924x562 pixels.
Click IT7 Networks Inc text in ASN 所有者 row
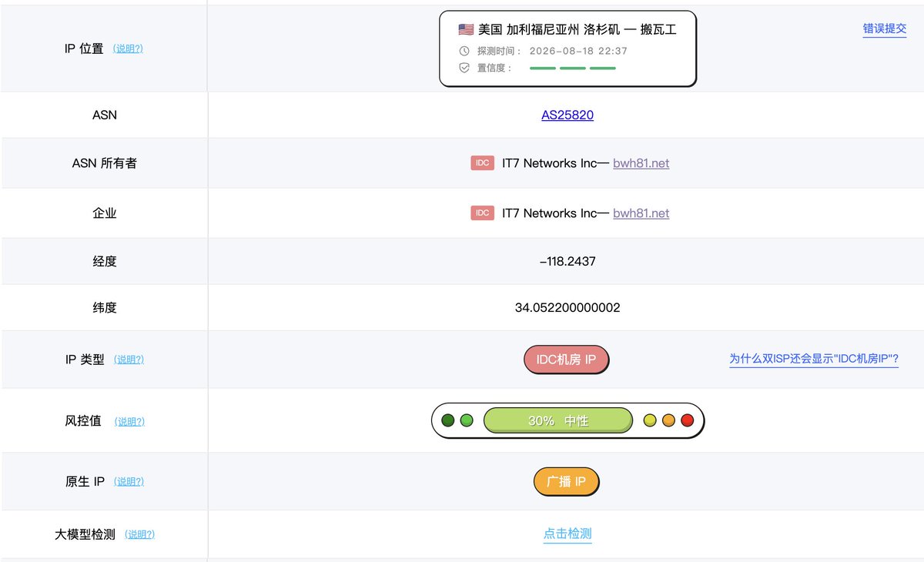[550, 163]
